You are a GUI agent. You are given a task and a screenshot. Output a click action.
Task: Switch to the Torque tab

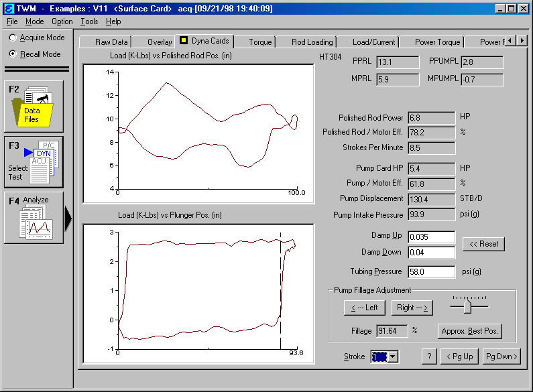(x=260, y=42)
